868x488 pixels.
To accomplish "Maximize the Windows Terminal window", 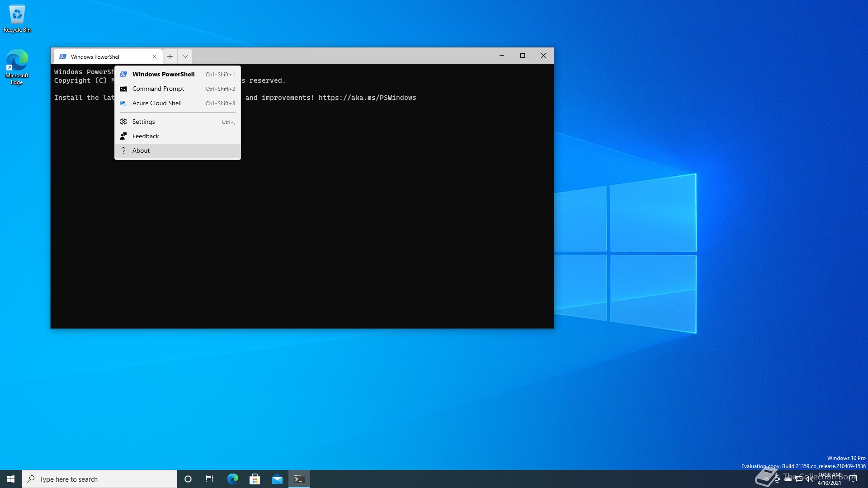I will pos(523,56).
